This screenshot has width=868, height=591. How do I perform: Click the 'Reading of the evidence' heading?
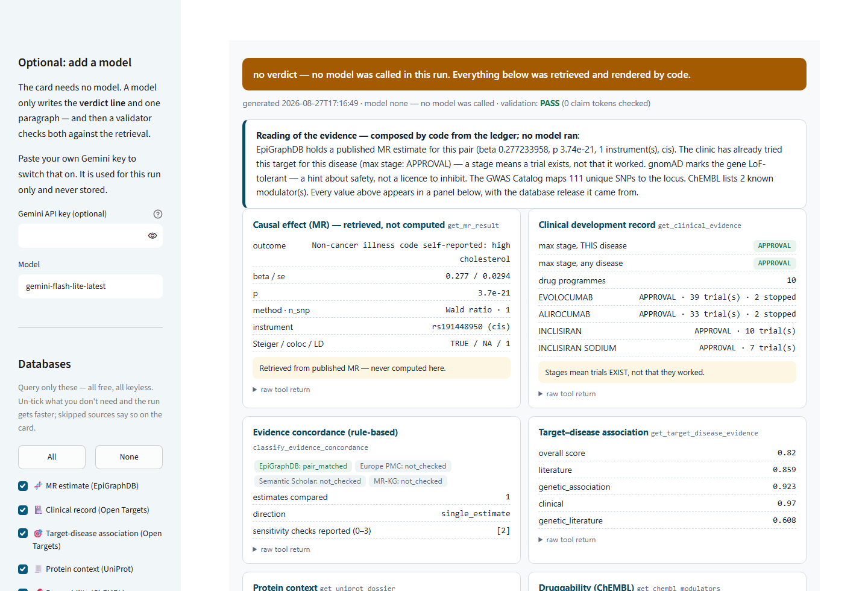pyautogui.click(x=417, y=136)
